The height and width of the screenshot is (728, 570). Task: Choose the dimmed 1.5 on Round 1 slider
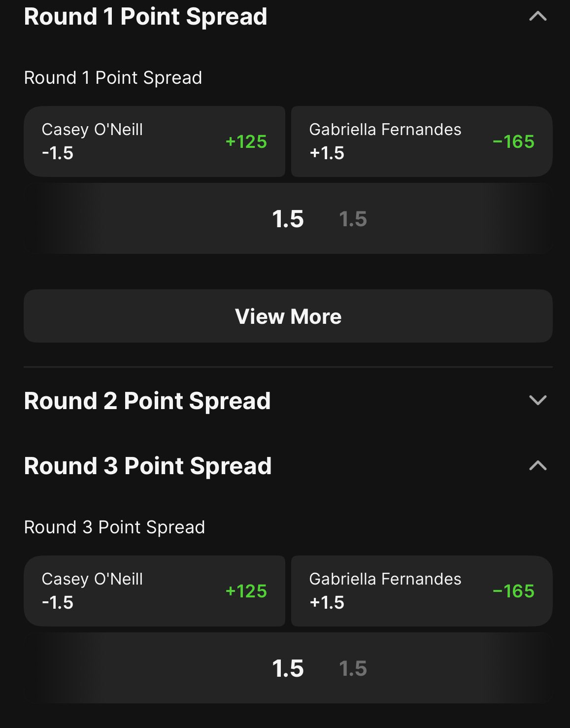[353, 219]
